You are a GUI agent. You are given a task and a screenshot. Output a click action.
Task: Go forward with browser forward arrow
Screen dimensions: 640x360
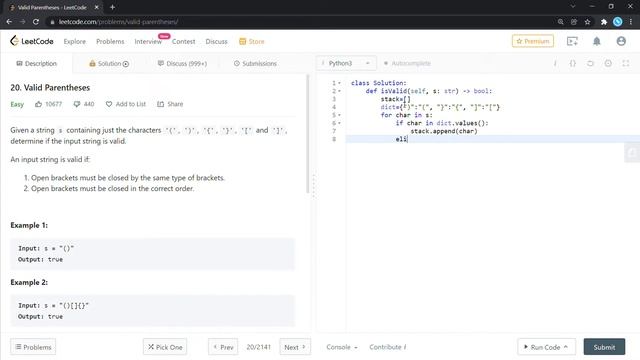click(22, 22)
